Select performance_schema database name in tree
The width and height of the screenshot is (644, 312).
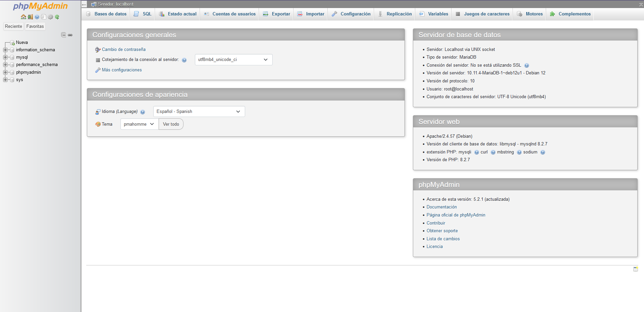[37, 65]
